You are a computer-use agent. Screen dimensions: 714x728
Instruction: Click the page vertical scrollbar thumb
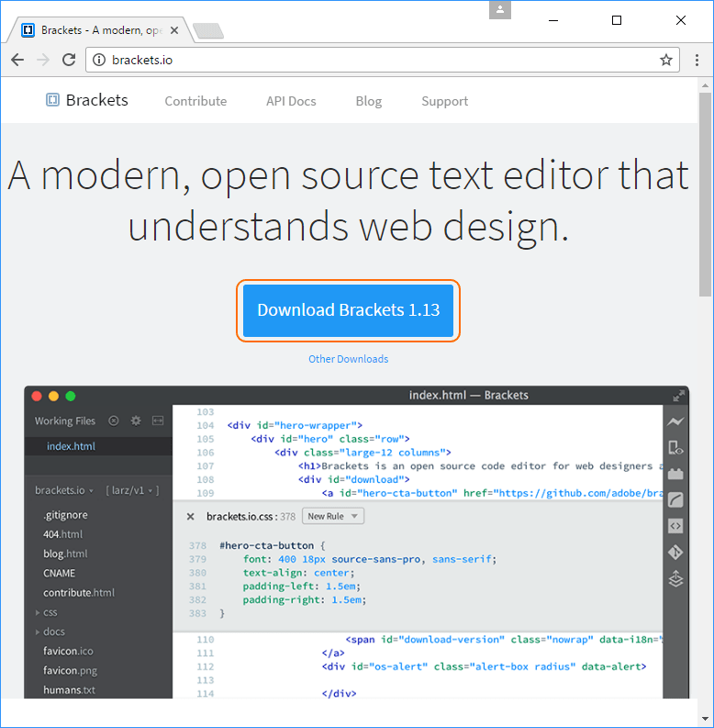pos(705,195)
